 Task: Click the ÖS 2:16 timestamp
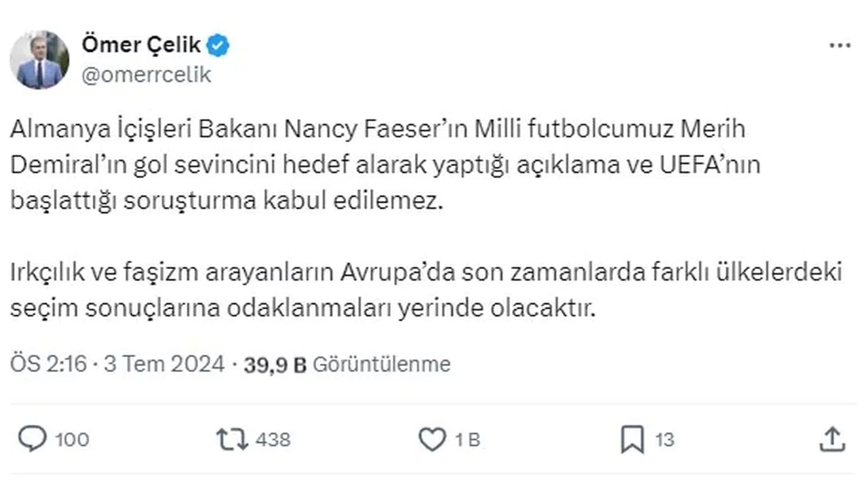49,365
